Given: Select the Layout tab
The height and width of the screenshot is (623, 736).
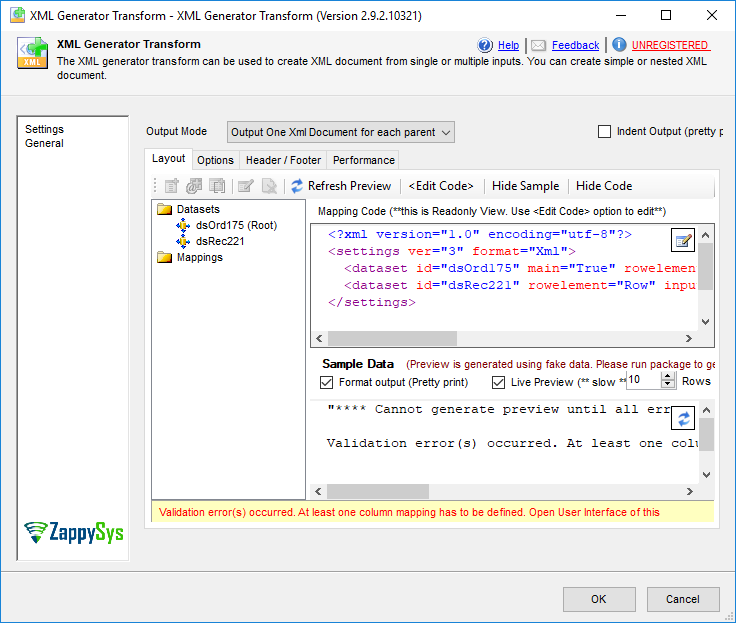Looking at the screenshot, I should [x=169, y=159].
